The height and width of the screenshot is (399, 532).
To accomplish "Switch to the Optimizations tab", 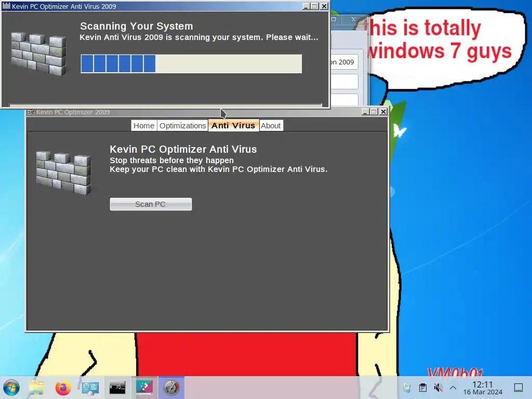I will 182,126.
